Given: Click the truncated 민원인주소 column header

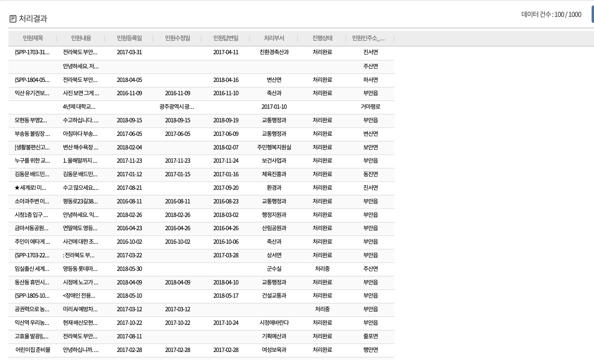Looking at the screenshot, I should point(368,38).
